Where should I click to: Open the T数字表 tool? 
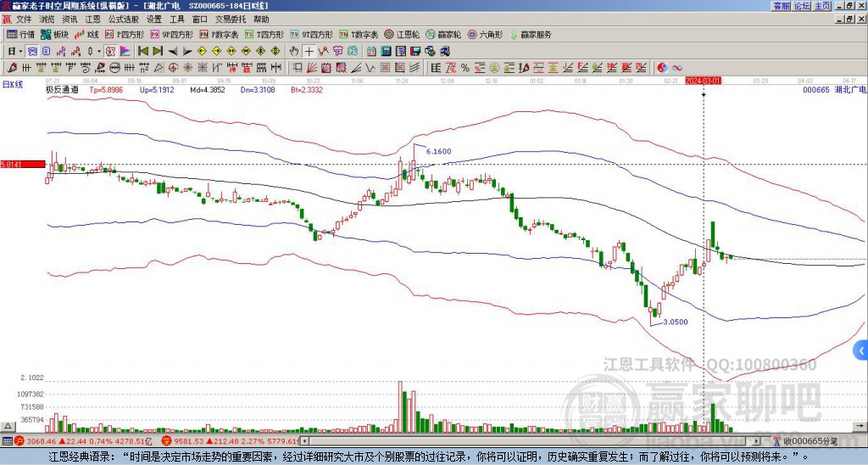pos(359,34)
